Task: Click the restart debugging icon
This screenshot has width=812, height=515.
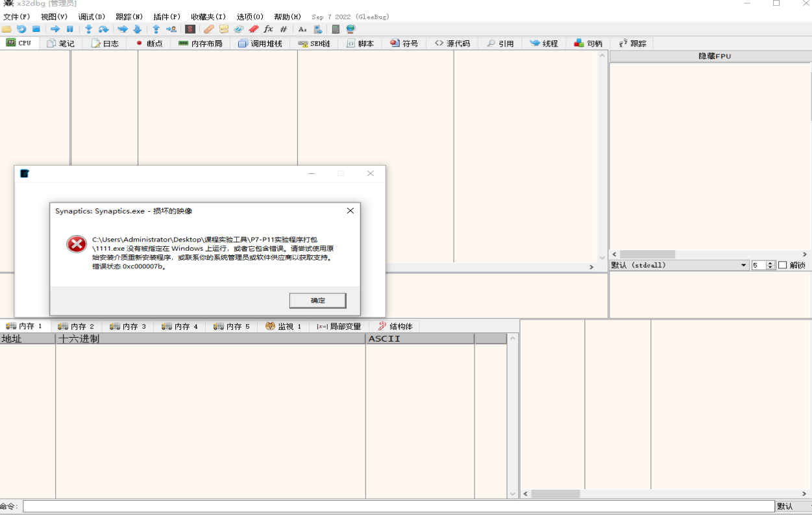Action: [21, 29]
